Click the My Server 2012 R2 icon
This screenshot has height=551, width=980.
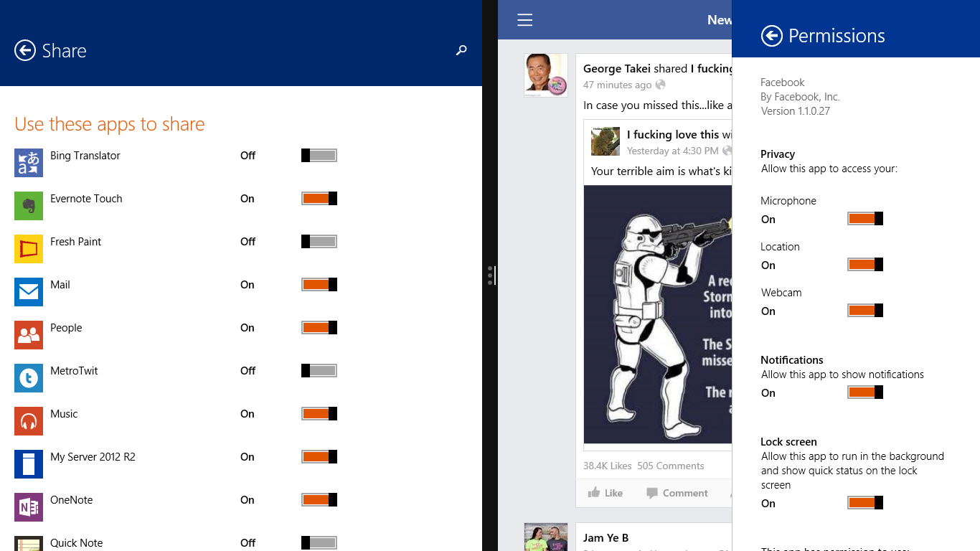29,464
